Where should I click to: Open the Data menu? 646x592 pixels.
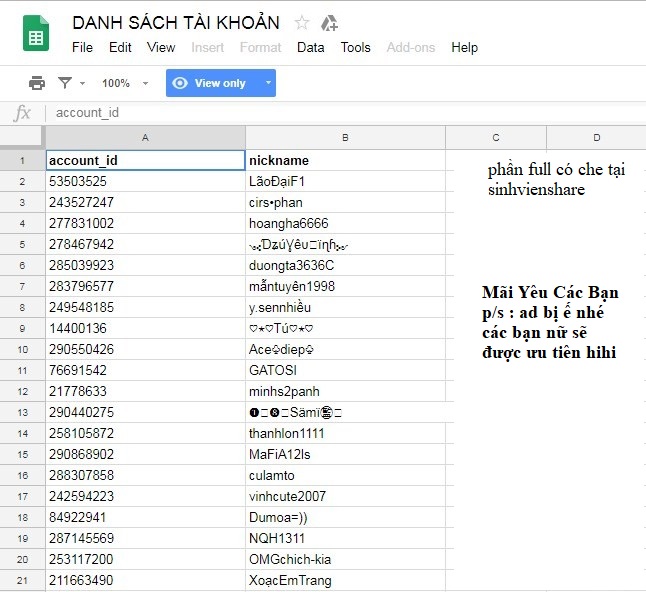(311, 47)
